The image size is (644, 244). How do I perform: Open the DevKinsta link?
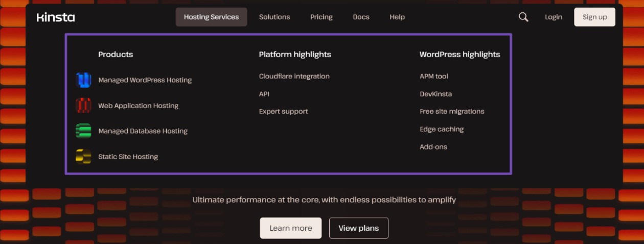(x=436, y=94)
